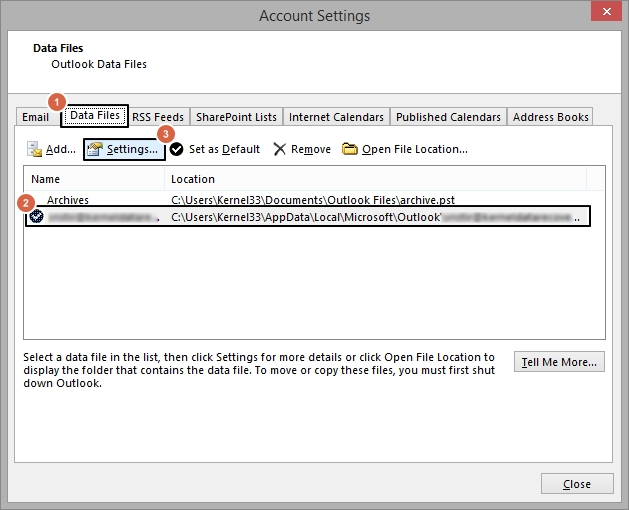Click the archive.pst location path
Viewport: 629px width, 510px height.
click(313, 200)
